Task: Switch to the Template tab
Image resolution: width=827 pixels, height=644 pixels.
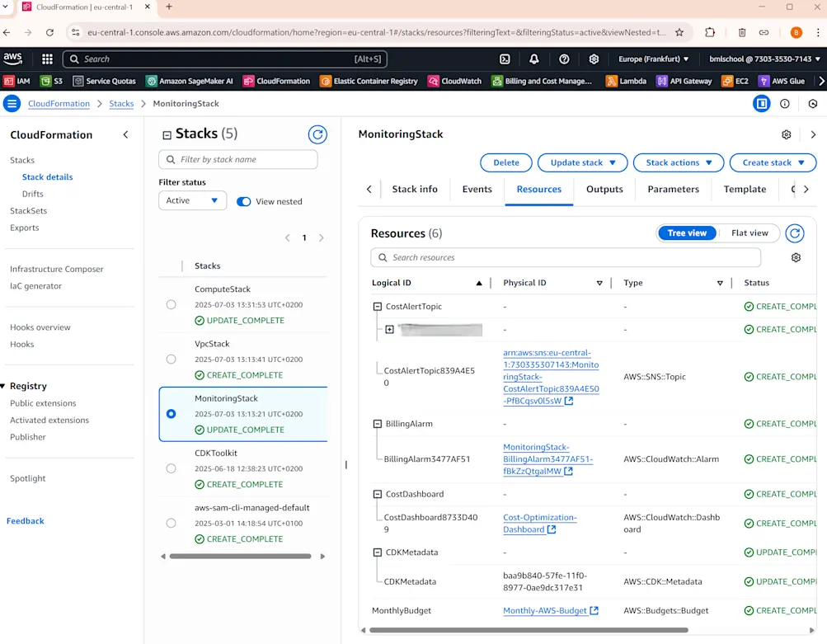Action: 744,189
